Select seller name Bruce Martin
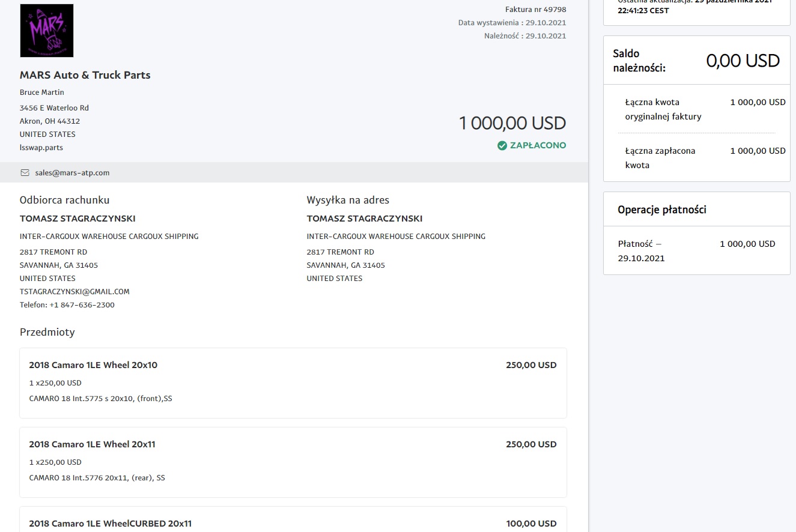This screenshot has height=532, width=796. tap(42, 92)
